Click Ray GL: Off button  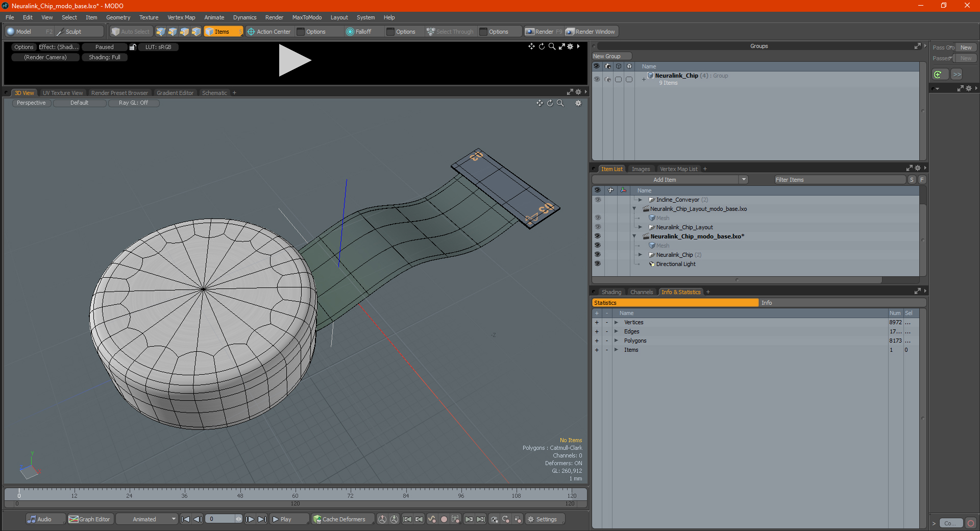coord(134,103)
